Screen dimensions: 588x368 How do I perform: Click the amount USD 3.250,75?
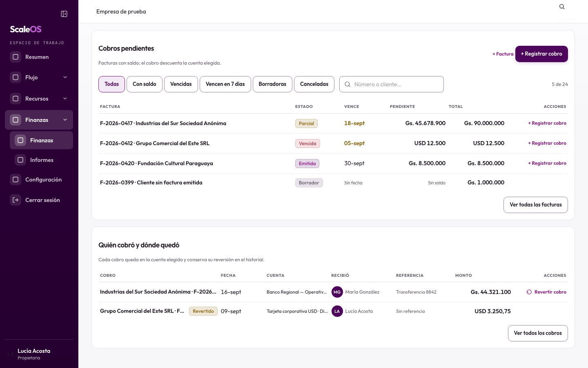point(492,311)
